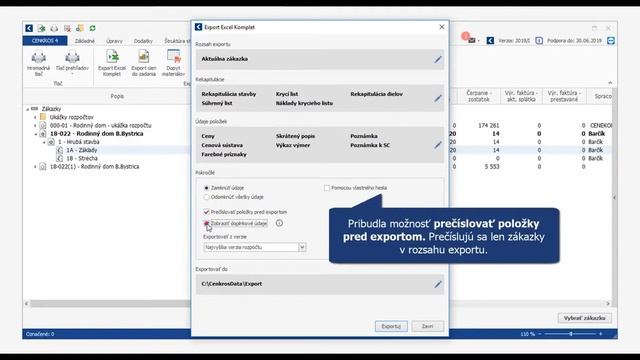This screenshot has height=360, width=640.
Task: Collapse the Zákazky root tree node
Action: tap(28, 109)
